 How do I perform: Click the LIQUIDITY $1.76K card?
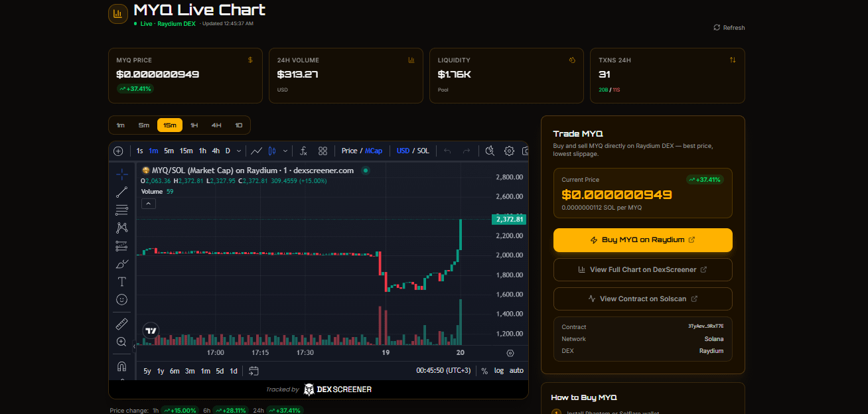click(506, 76)
